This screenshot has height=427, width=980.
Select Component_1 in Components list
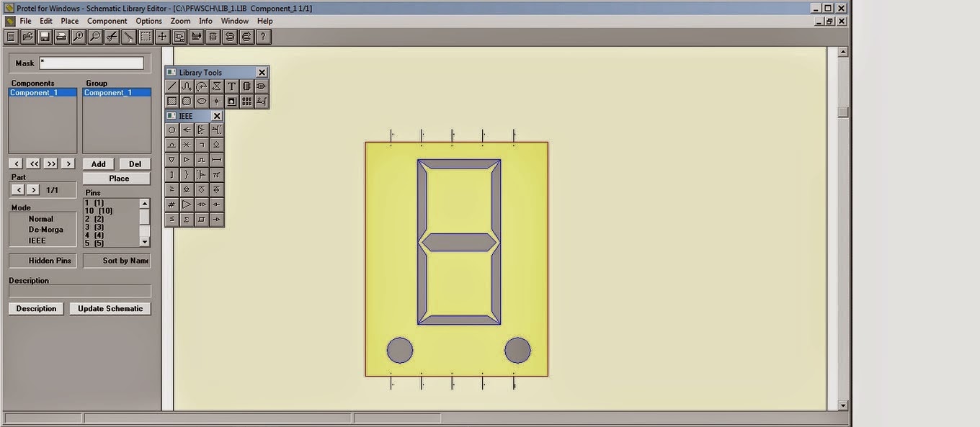[x=43, y=93]
